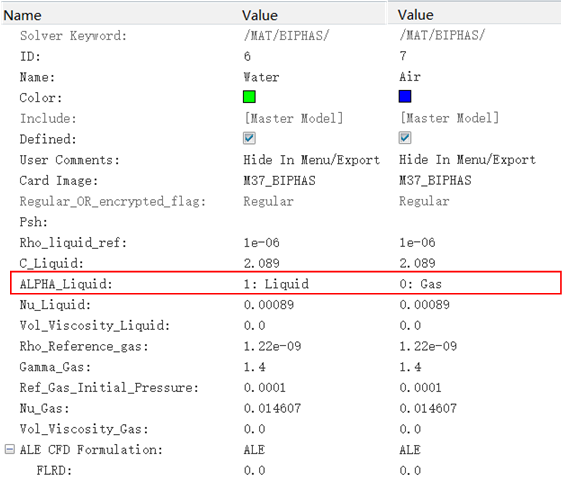Edit Gamma_Gas value 1.4 for Air
The height and width of the screenshot is (484, 564).
[410, 367]
